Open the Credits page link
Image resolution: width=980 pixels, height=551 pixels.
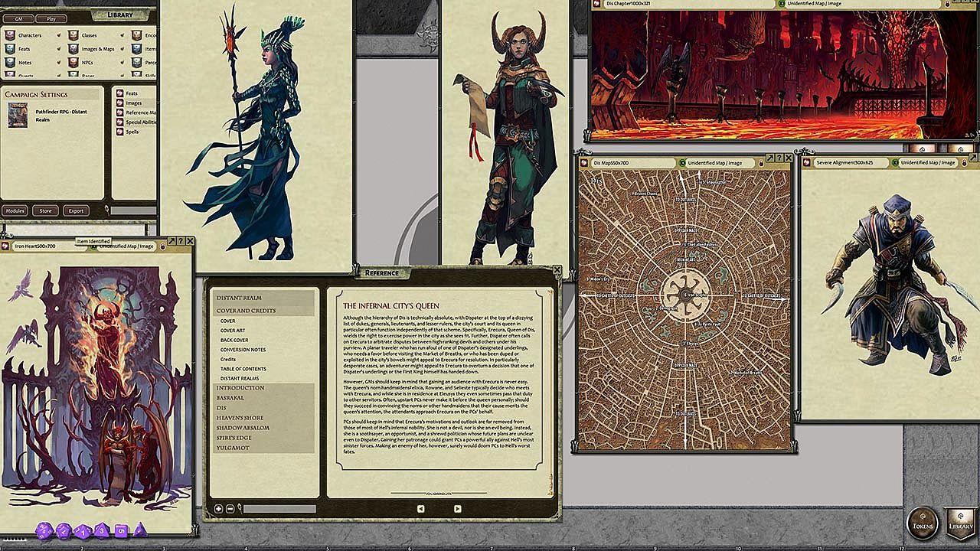228,359
